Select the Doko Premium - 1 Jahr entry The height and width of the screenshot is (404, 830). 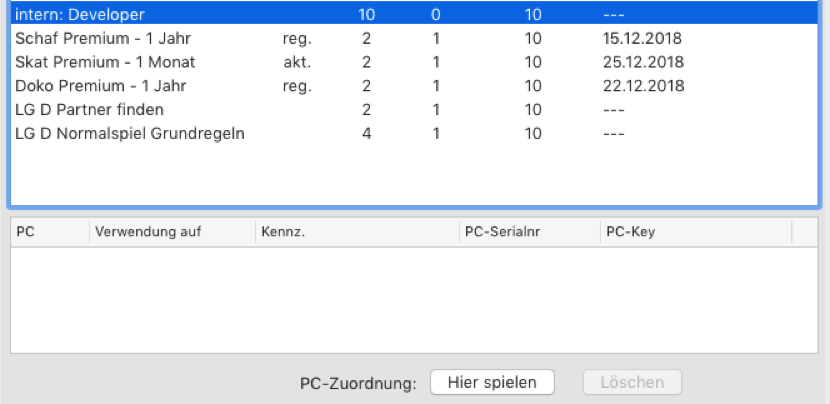pos(104,86)
